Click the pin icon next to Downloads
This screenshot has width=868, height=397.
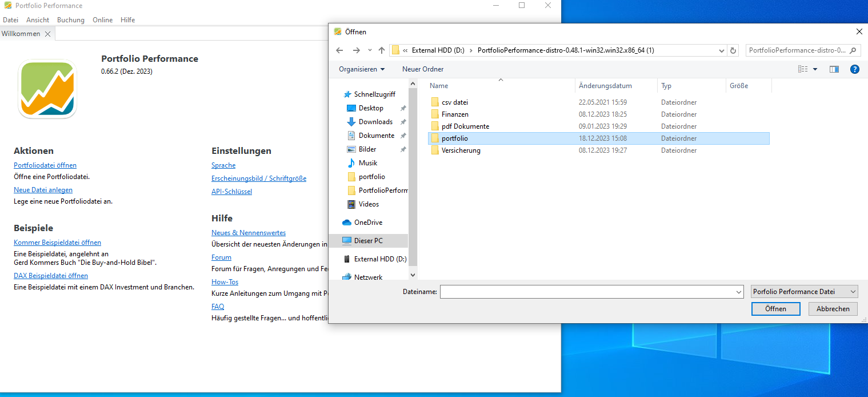403,122
